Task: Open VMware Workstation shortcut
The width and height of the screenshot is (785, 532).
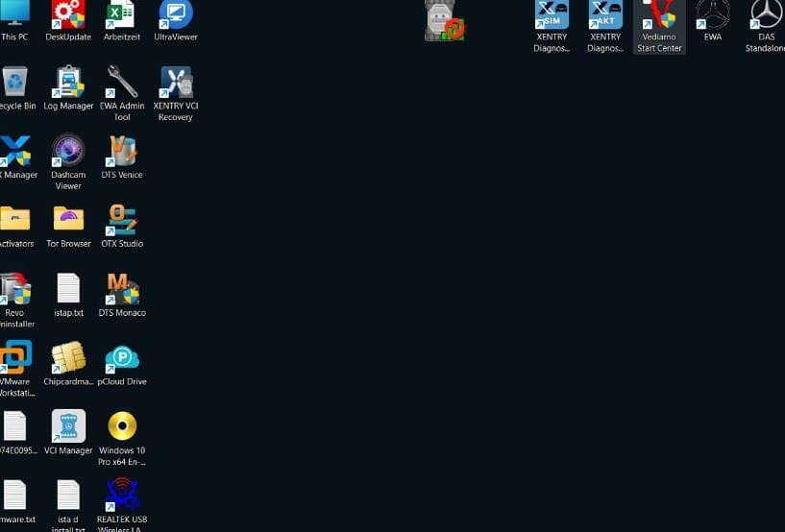Action: [16, 369]
